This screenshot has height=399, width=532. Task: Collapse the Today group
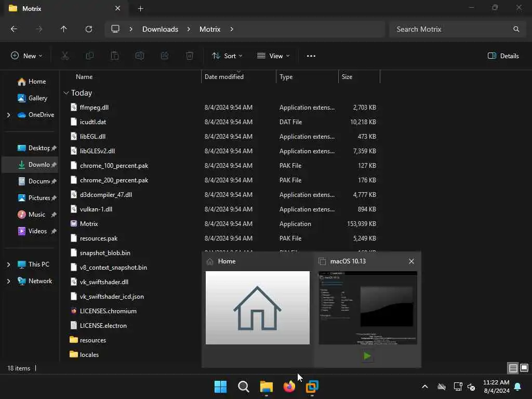[66, 93]
